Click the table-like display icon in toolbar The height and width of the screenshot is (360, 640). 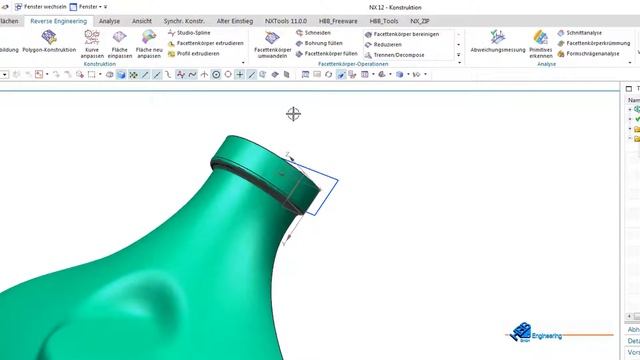coord(364,74)
